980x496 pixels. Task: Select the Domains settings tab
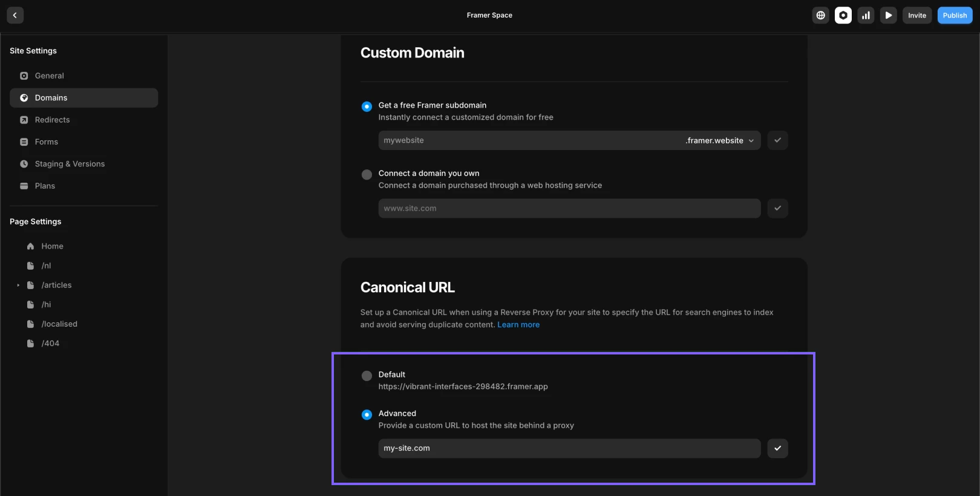click(x=83, y=98)
